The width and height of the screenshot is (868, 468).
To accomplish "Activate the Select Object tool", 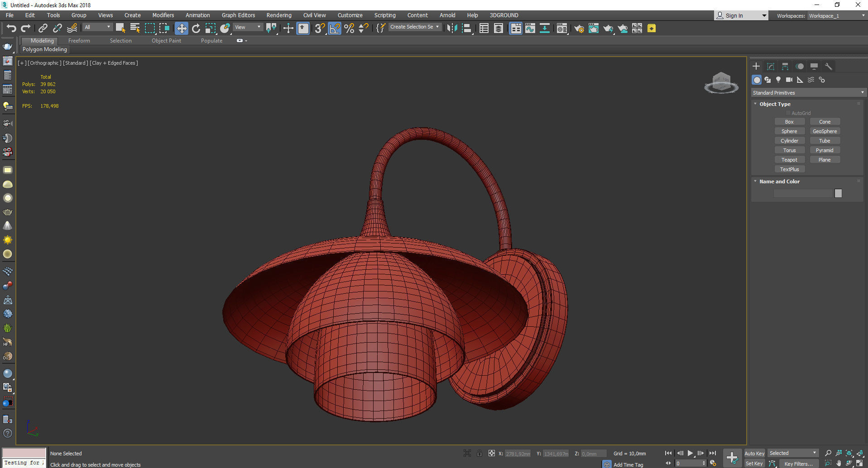I will click(120, 28).
